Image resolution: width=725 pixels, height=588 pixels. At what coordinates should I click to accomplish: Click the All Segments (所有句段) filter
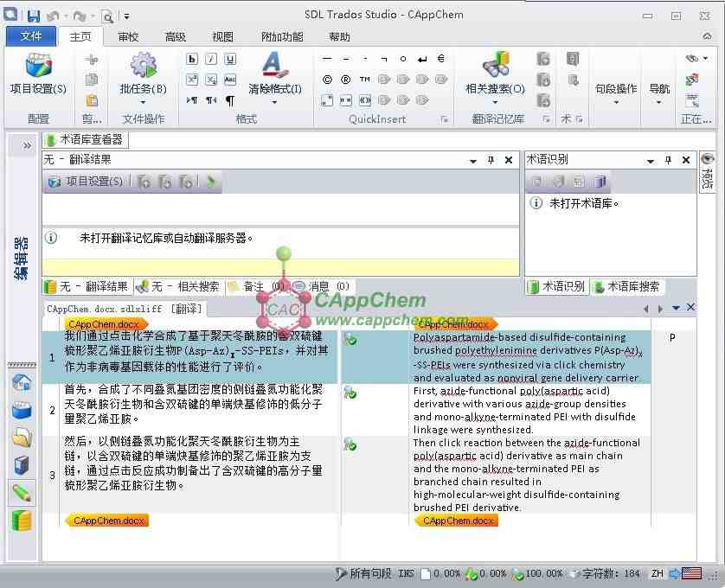point(363,573)
